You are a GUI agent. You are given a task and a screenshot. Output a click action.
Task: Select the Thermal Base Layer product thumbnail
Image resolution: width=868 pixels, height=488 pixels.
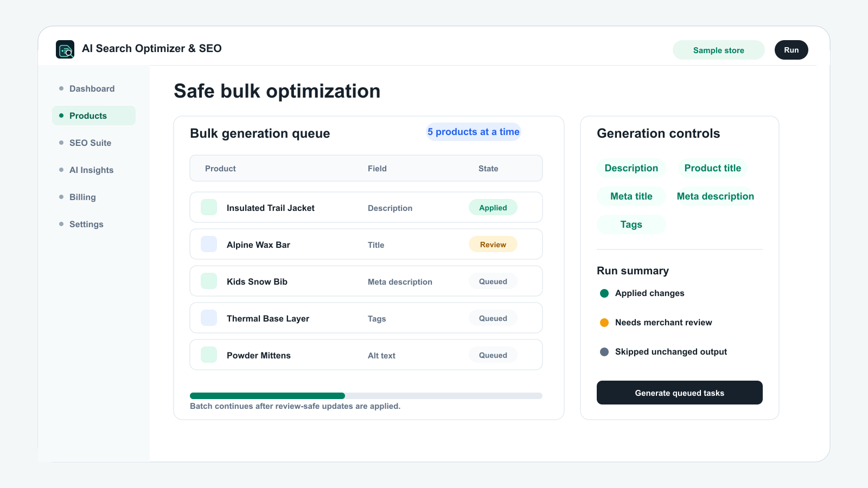point(209,318)
